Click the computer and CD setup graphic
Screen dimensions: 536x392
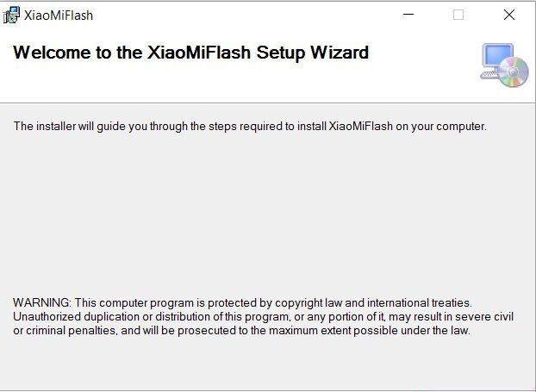tap(504, 65)
